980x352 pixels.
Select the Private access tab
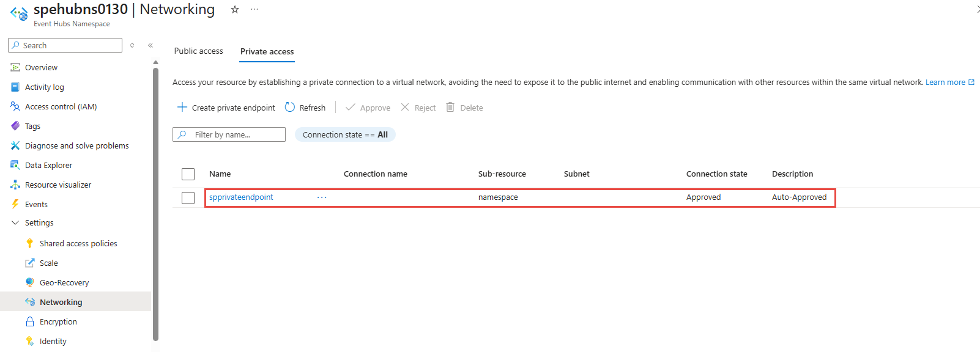[x=267, y=51]
